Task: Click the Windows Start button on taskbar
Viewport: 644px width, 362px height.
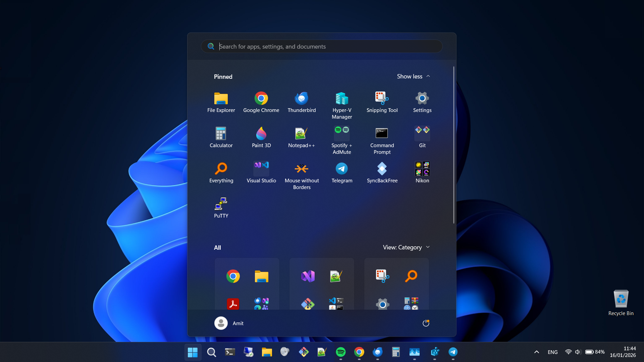Action: (x=193, y=352)
